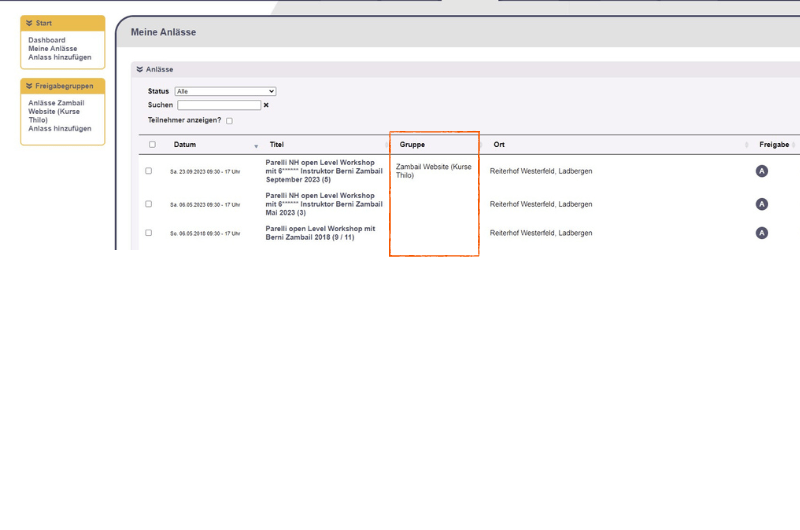Click the chevron icon next to Start
The width and height of the screenshot is (800, 530).
(x=30, y=23)
